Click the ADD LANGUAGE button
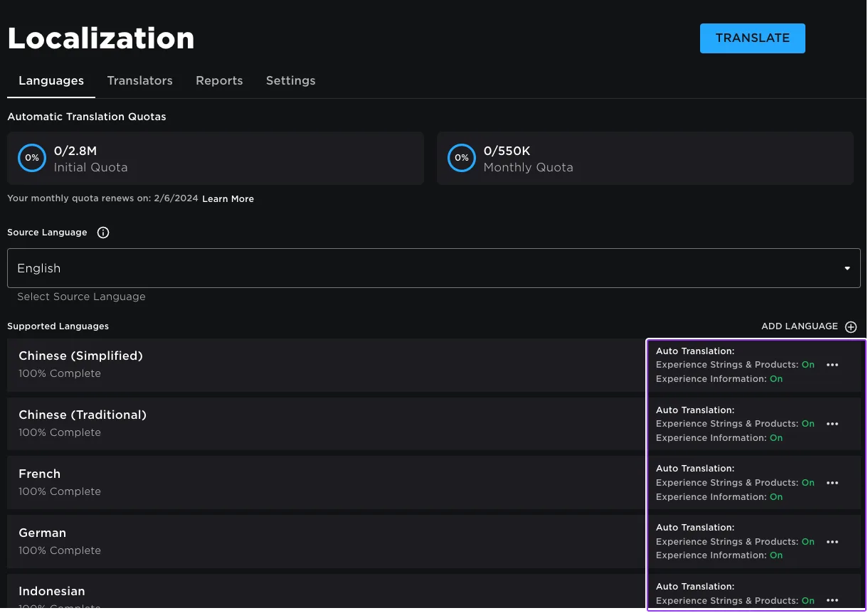868x613 pixels. (x=809, y=326)
